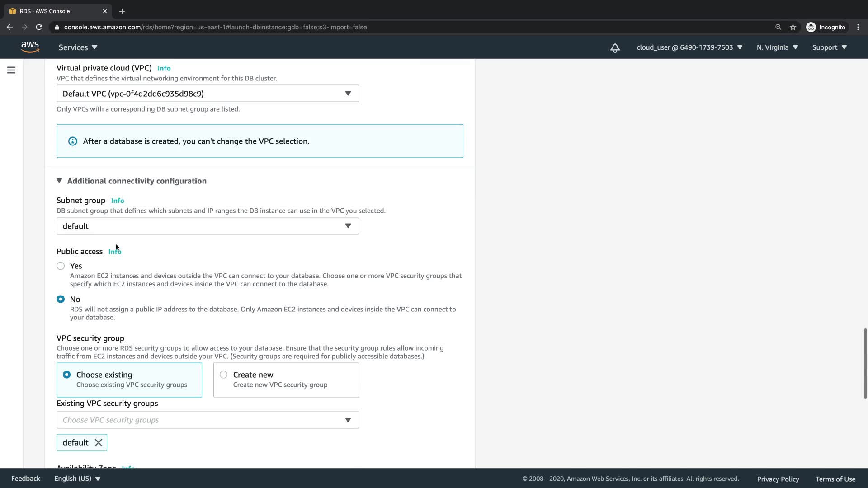Open the Support menu

(829, 47)
